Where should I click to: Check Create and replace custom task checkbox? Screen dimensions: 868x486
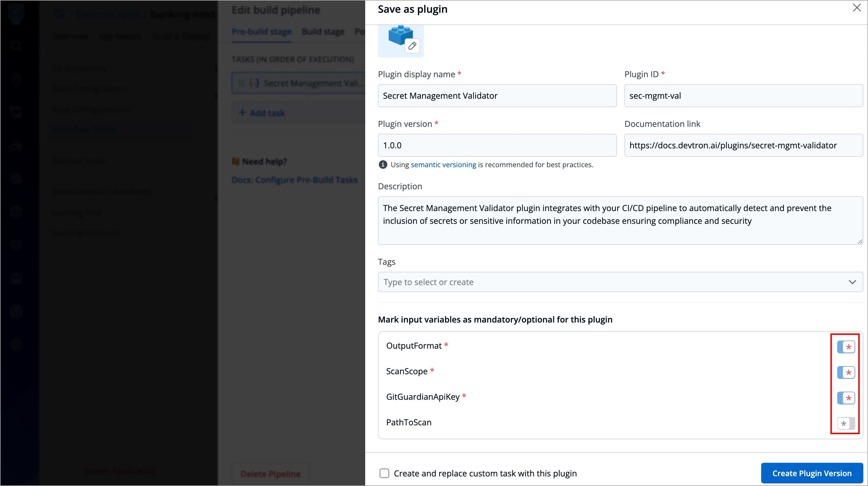click(x=384, y=473)
